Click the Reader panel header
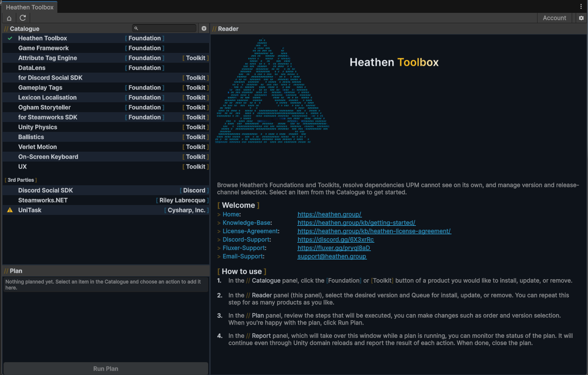This screenshot has width=588, height=375. point(226,29)
